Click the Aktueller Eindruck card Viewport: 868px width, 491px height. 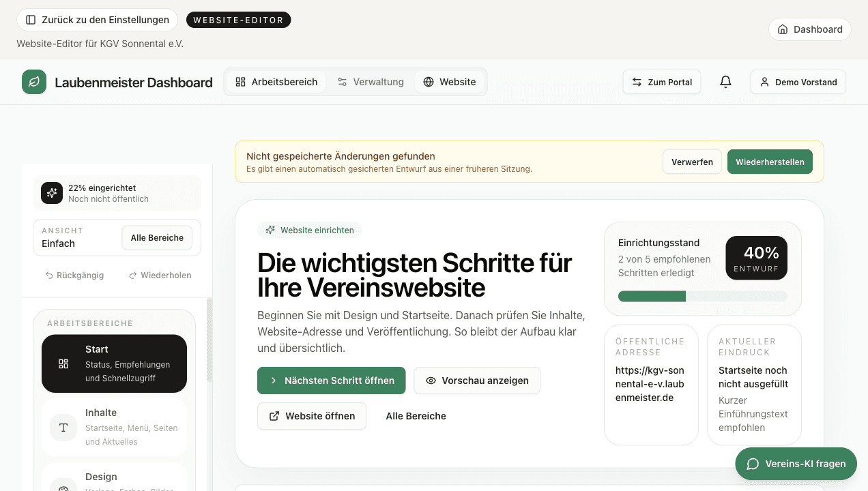(x=754, y=385)
